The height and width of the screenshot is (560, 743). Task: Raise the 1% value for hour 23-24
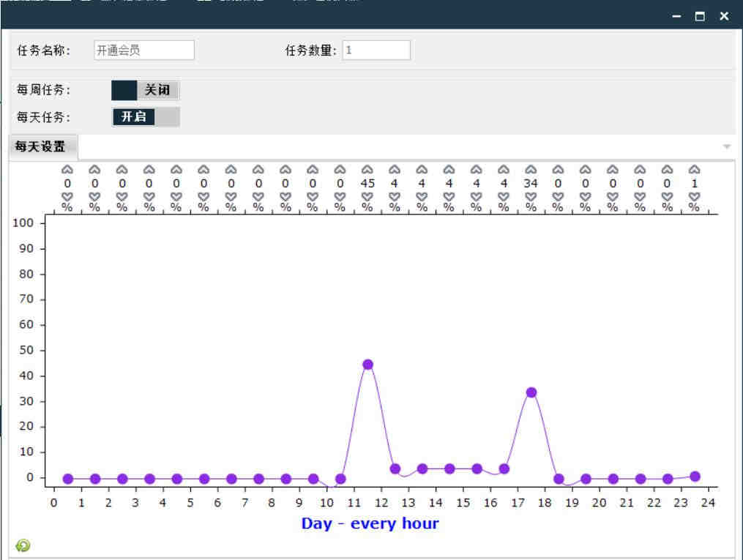point(694,169)
